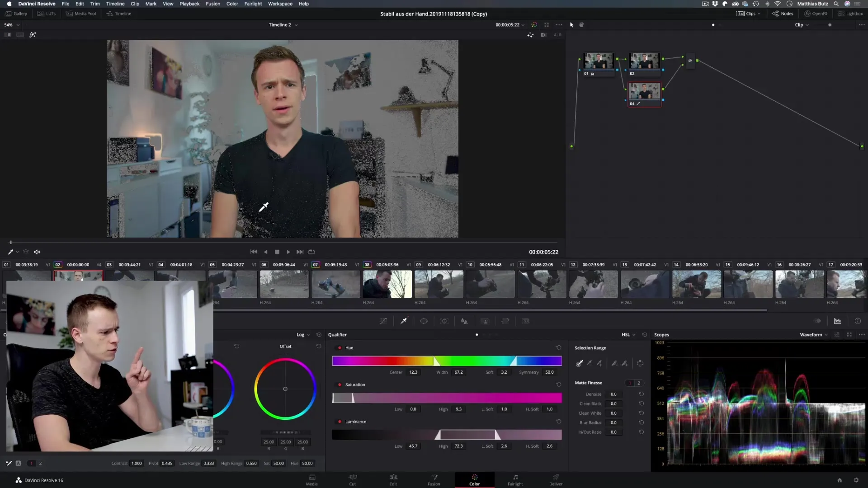Open the 3D stereoscopic palette
Image resolution: width=868 pixels, height=488 pixels.
(x=525, y=321)
